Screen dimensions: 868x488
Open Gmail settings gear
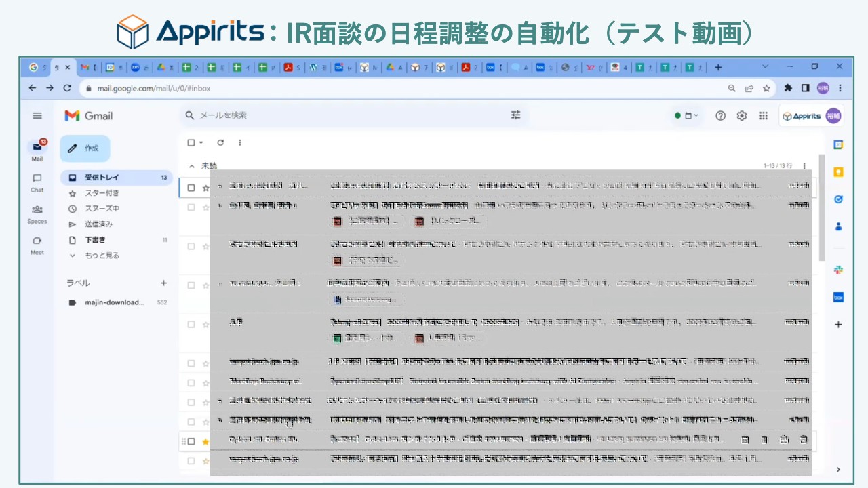742,116
